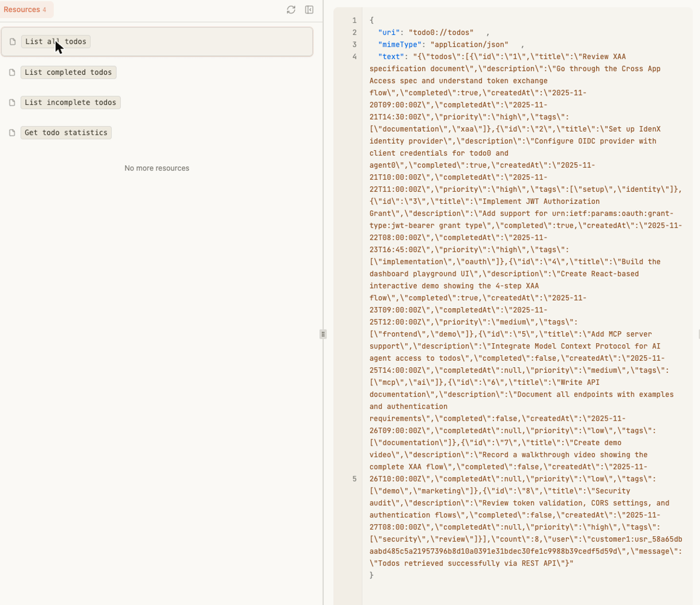Click the "No more resources" text

(x=157, y=168)
